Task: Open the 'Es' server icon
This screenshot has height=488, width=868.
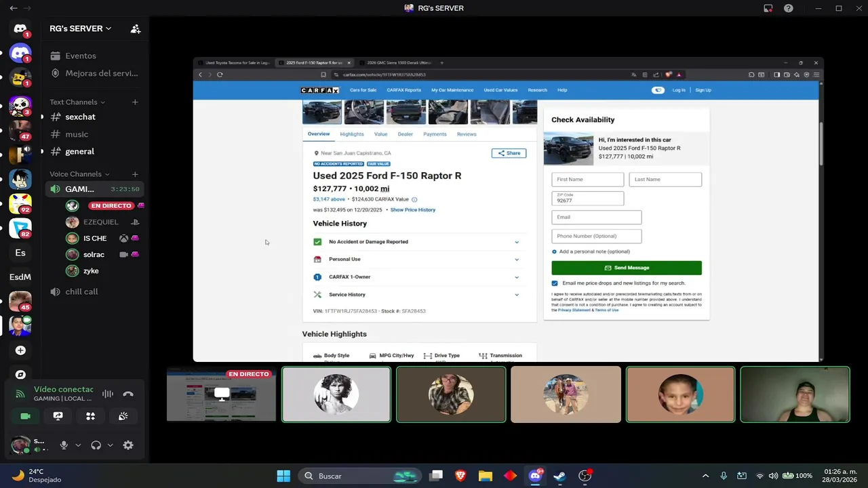Action: pos(20,253)
